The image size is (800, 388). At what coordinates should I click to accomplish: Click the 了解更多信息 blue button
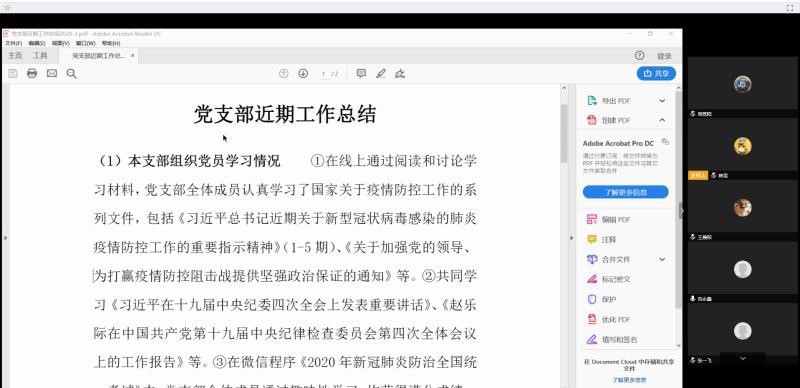[x=626, y=192]
